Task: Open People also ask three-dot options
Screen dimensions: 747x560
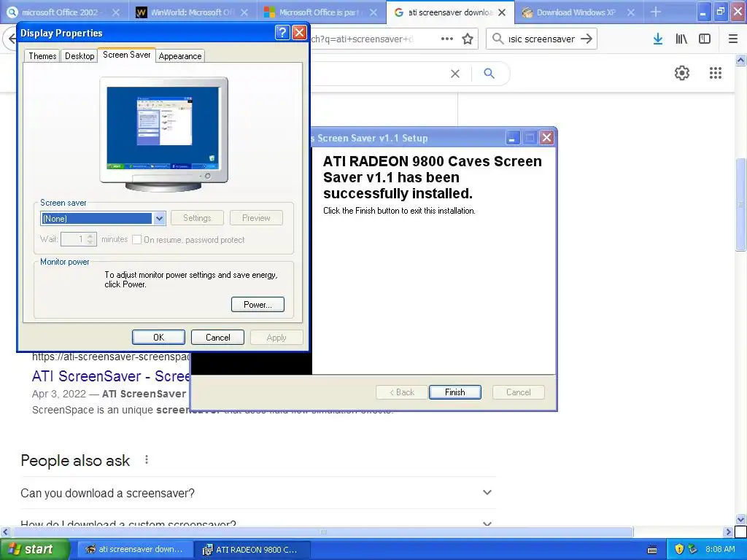Action: (147, 459)
